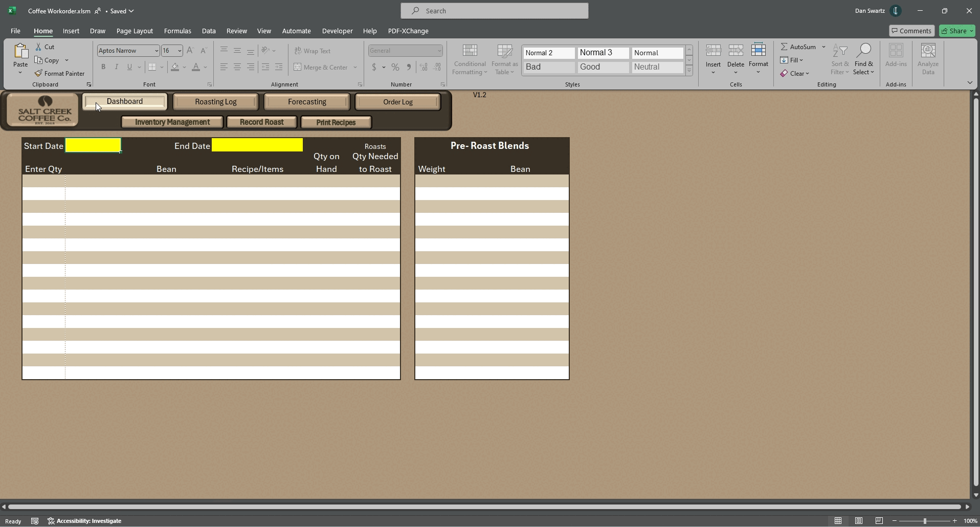Switch to the PDF-XChange tab
This screenshot has height=527, width=980.
(x=408, y=31)
